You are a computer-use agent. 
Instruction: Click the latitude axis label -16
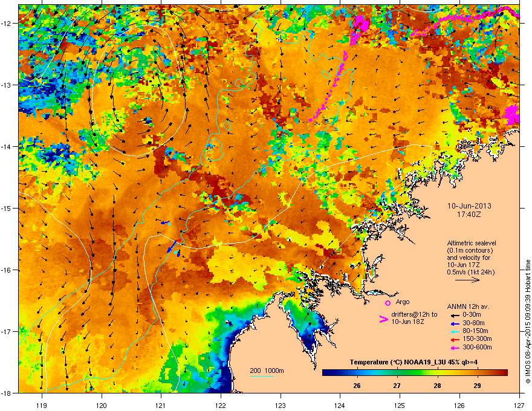coord(6,270)
